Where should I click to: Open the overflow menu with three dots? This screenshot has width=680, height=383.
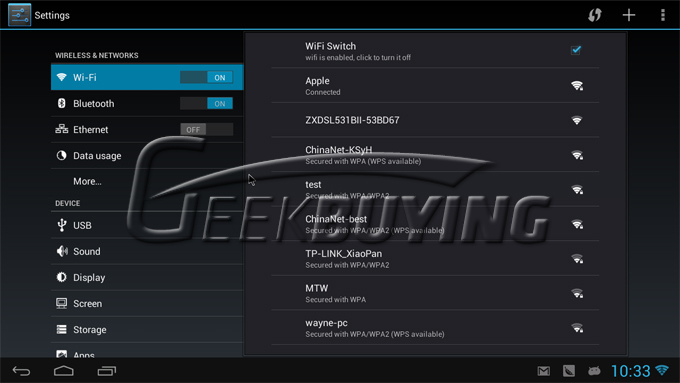tap(663, 15)
